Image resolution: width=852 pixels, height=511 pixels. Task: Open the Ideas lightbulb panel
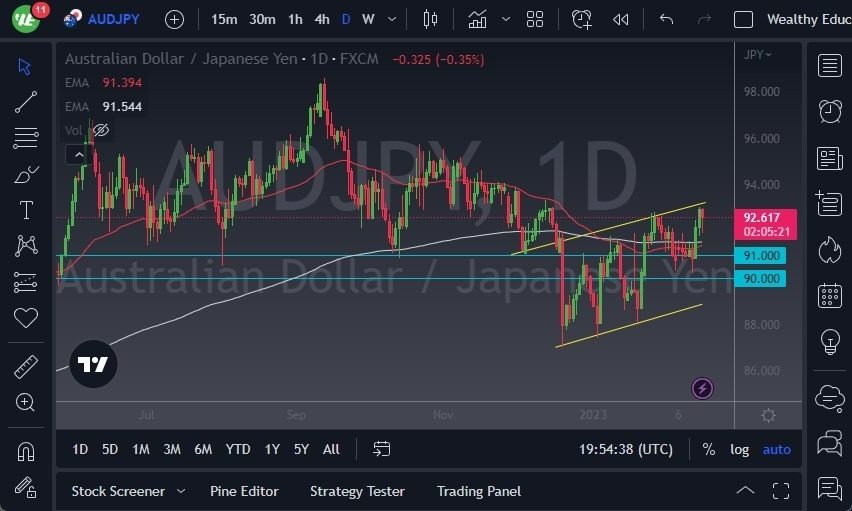pyautogui.click(x=830, y=342)
